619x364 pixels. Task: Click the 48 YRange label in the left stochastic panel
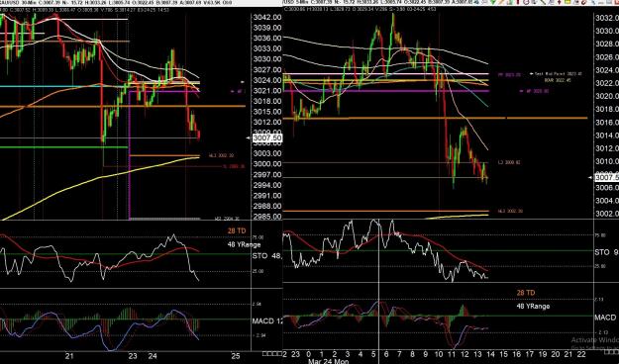pos(244,244)
